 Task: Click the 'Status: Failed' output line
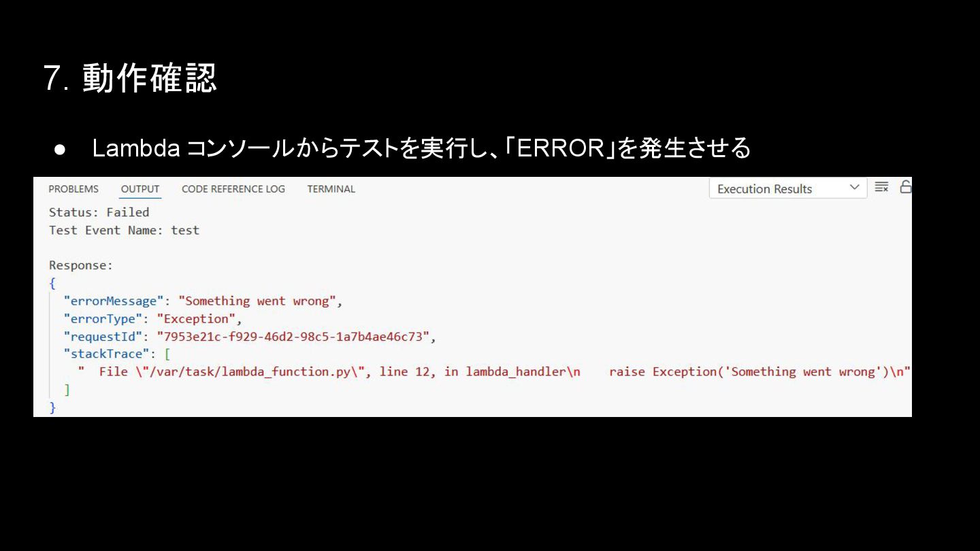click(x=99, y=212)
